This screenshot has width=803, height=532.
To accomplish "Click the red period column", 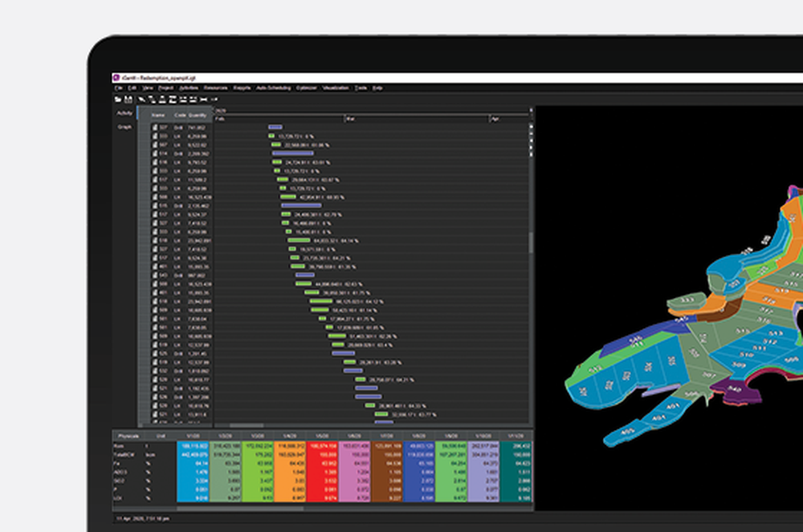I will click(322, 472).
